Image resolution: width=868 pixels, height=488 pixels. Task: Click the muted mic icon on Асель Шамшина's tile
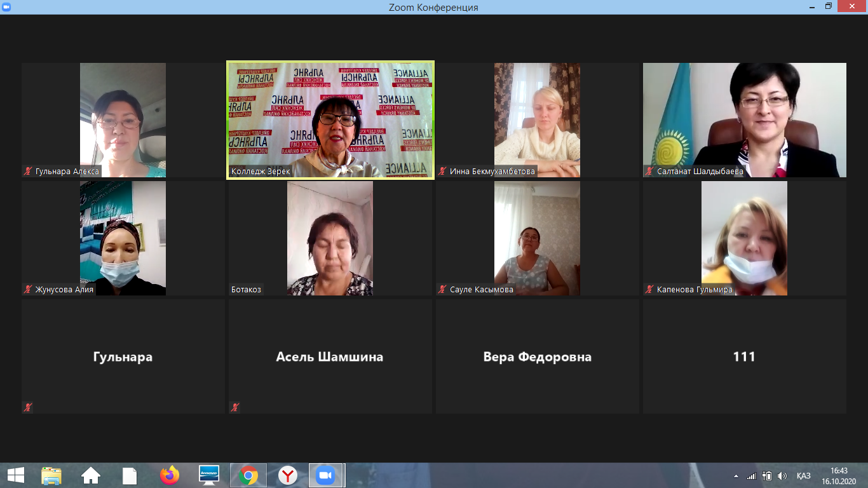(235, 407)
